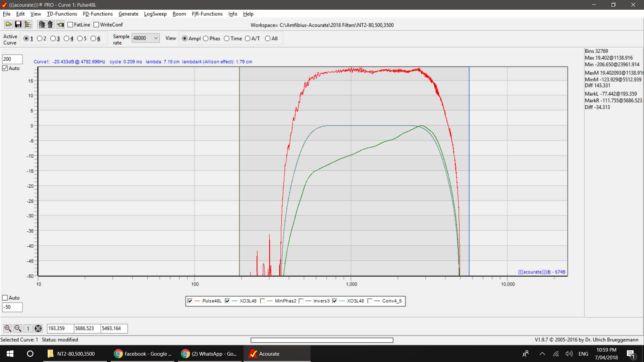This screenshot has width=644, height=362.
Task: Enable MinPhas2 curve checkbox
Action: coord(262,301)
